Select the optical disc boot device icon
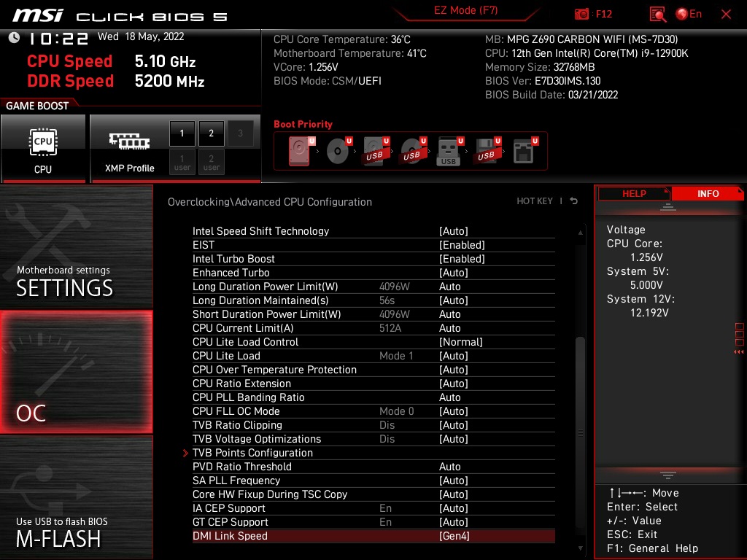This screenshot has height=560, width=747. pyautogui.click(x=338, y=151)
